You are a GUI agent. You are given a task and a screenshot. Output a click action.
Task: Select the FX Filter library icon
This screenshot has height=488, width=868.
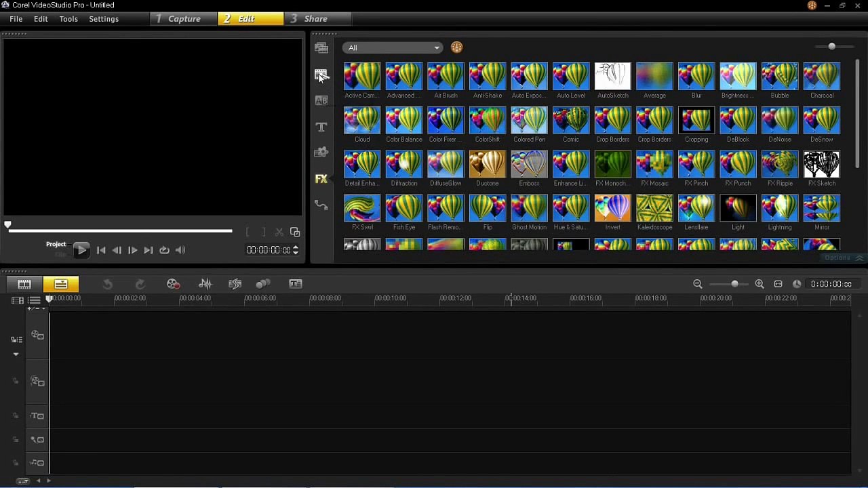pos(321,179)
